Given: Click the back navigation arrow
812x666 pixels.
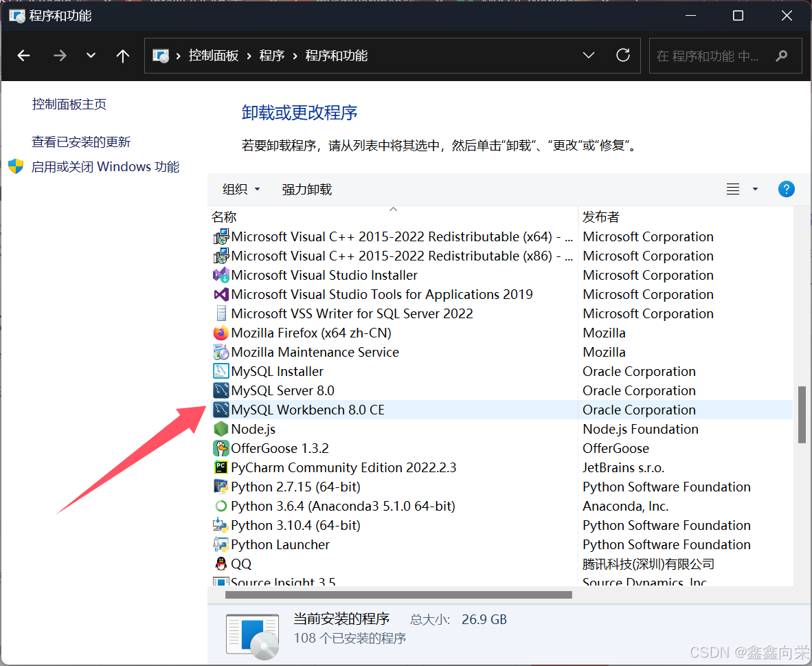Looking at the screenshot, I should pyautogui.click(x=24, y=56).
